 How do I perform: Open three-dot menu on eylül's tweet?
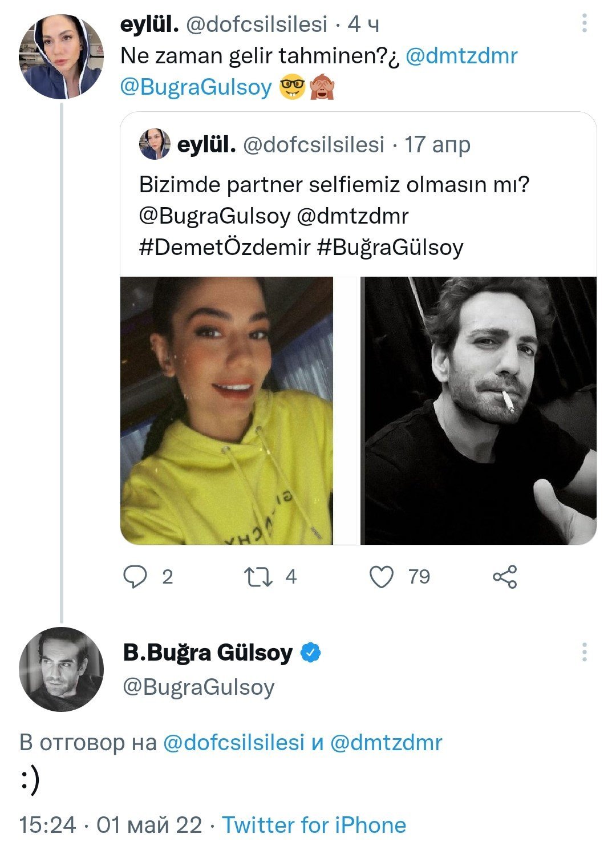click(x=585, y=23)
